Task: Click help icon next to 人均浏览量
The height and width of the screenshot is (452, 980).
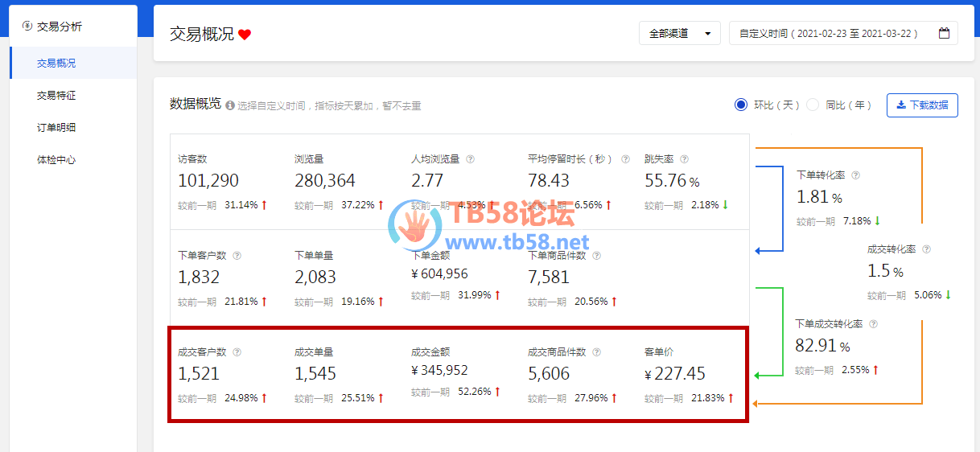Action: 470,159
